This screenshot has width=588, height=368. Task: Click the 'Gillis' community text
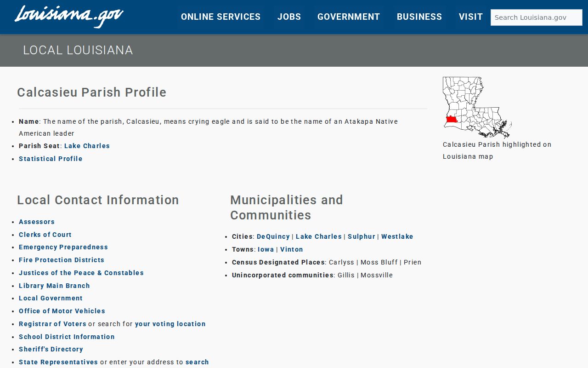(346, 275)
